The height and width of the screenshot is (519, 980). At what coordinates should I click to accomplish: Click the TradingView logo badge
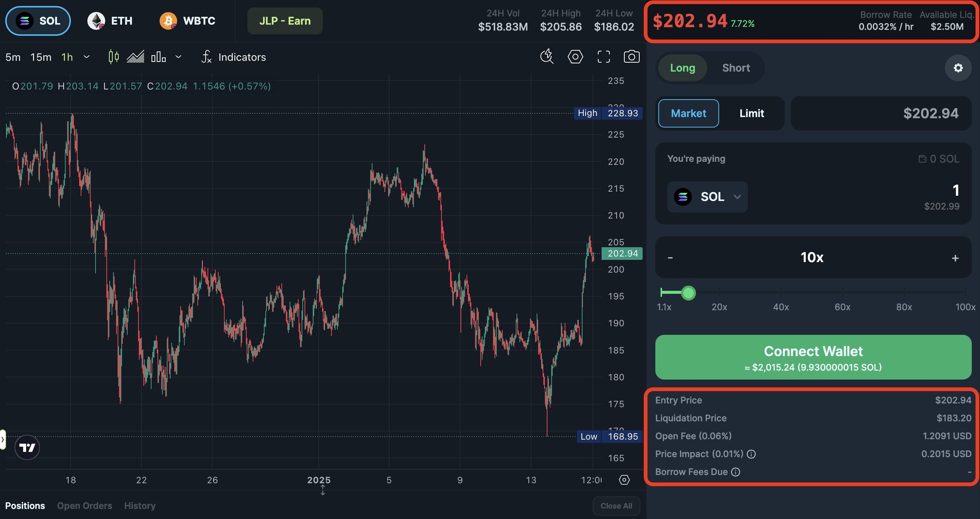[x=27, y=447]
